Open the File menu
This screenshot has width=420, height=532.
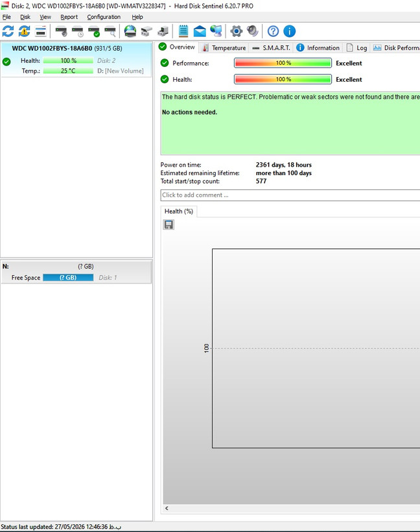point(6,17)
